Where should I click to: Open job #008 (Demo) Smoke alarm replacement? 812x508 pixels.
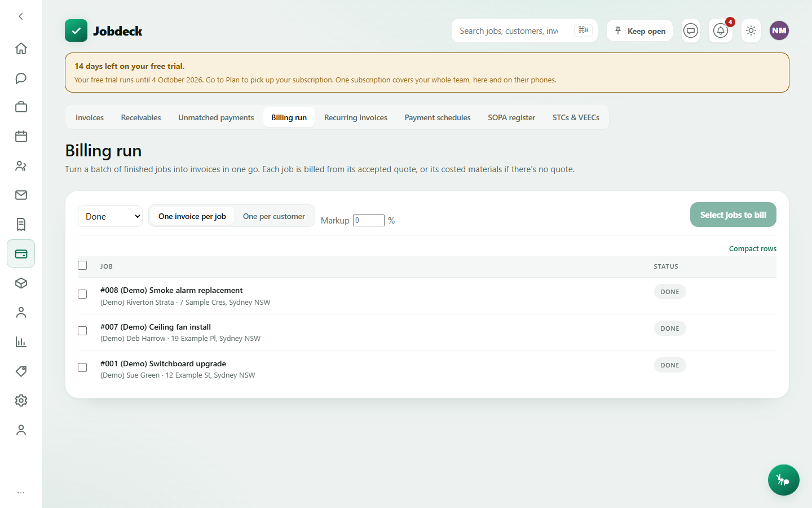(171, 290)
